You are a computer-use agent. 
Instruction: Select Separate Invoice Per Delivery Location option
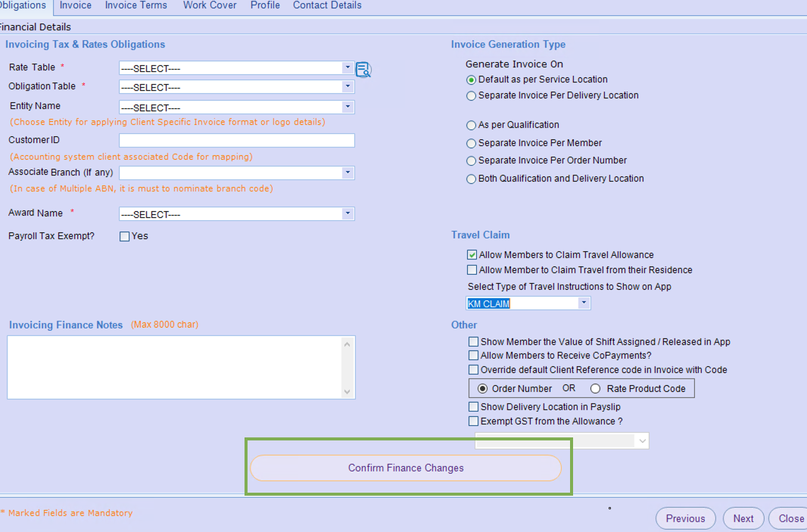click(x=472, y=96)
